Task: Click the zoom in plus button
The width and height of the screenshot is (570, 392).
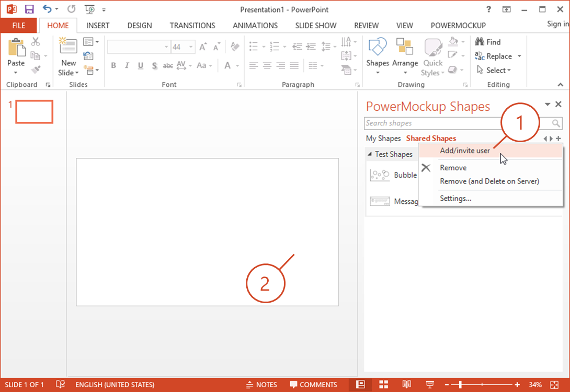Action: [x=517, y=384]
